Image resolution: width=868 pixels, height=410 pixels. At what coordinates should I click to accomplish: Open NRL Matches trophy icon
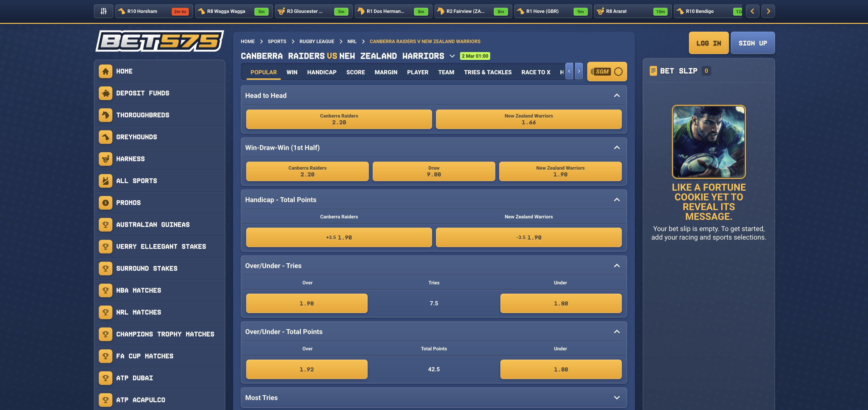point(106,312)
